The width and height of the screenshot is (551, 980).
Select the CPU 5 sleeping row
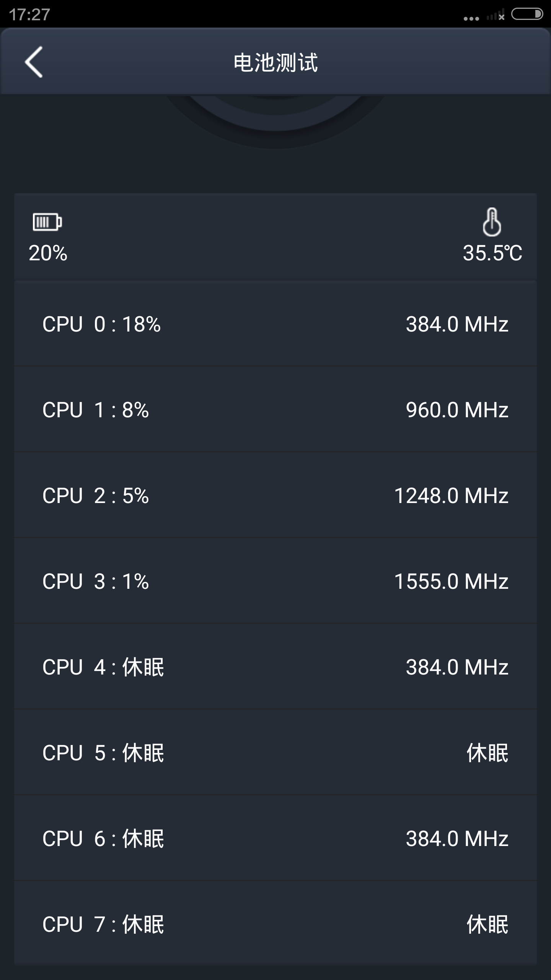point(275,753)
